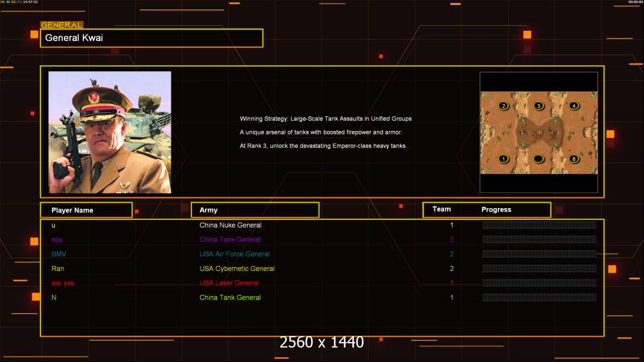The image size is (644, 362).
Task: Select player noy in the list
Action: (57, 240)
